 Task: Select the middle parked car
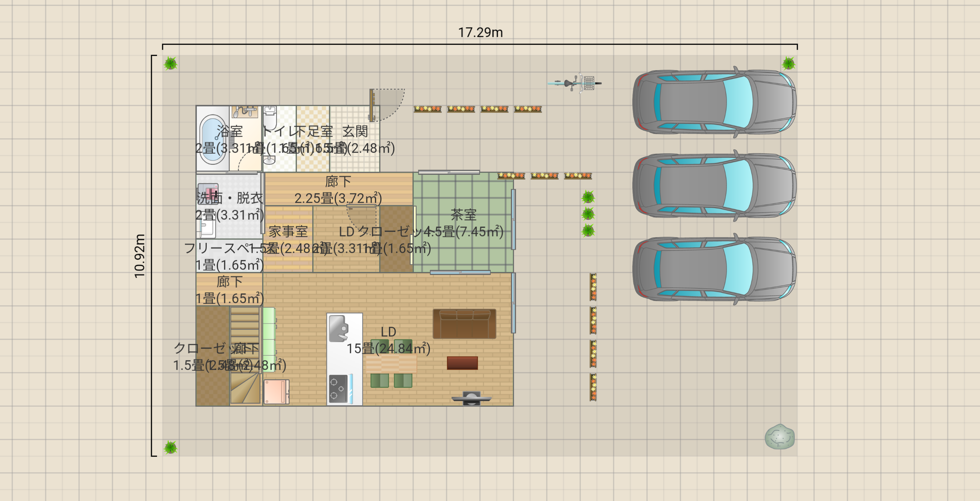pos(714,186)
